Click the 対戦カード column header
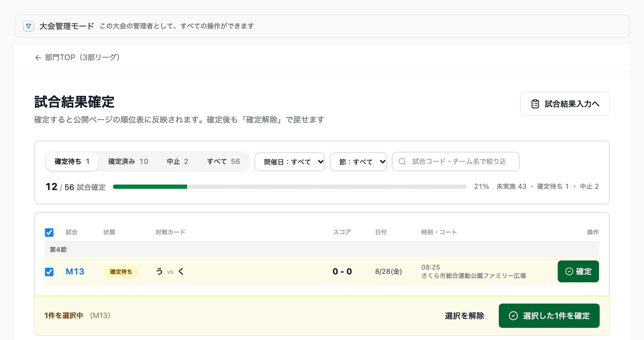 click(x=170, y=232)
